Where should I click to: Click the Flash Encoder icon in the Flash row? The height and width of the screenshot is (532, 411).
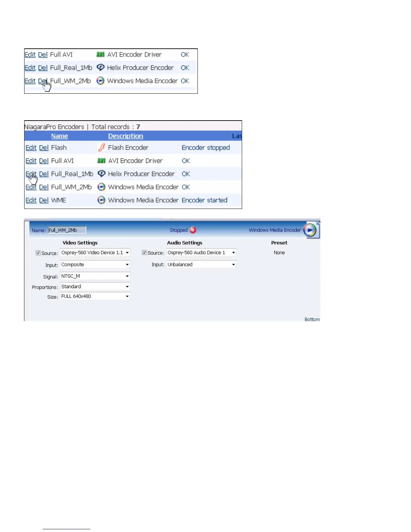101,147
